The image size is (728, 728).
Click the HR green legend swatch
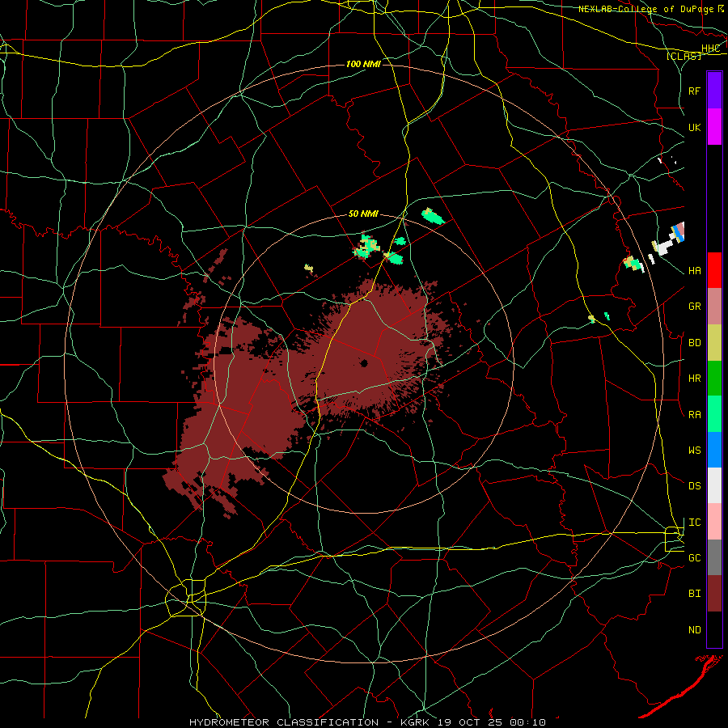point(714,378)
